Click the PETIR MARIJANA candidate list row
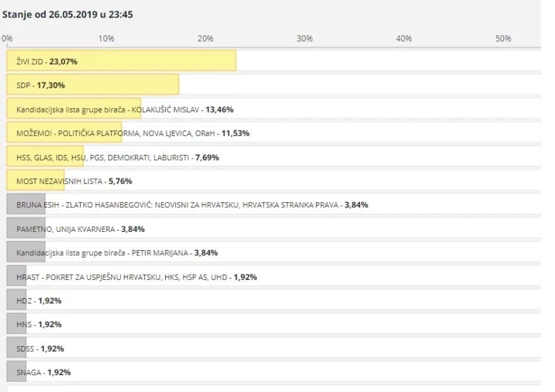The image size is (555, 392). (117, 253)
